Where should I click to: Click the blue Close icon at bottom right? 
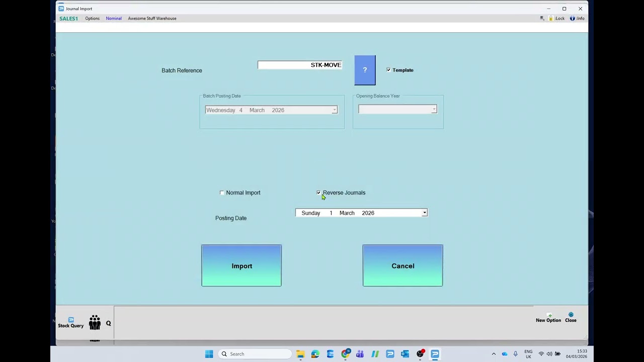pyautogui.click(x=571, y=318)
